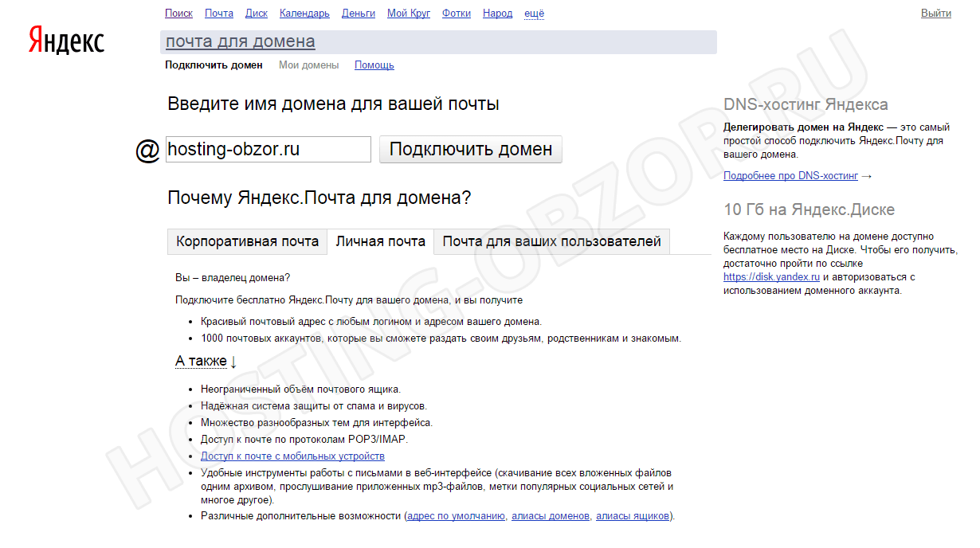This screenshot has width=980, height=548.
Task: Open алиасы доменов link
Action: point(551,516)
